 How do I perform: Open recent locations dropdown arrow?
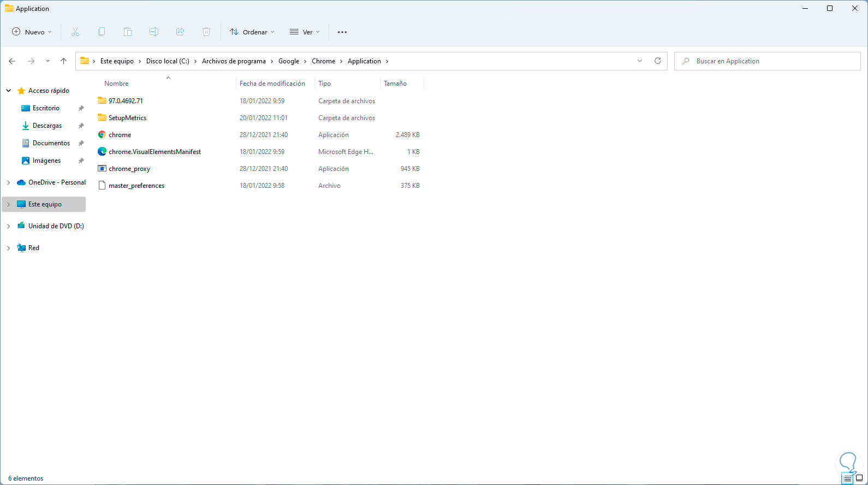pos(47,61)
